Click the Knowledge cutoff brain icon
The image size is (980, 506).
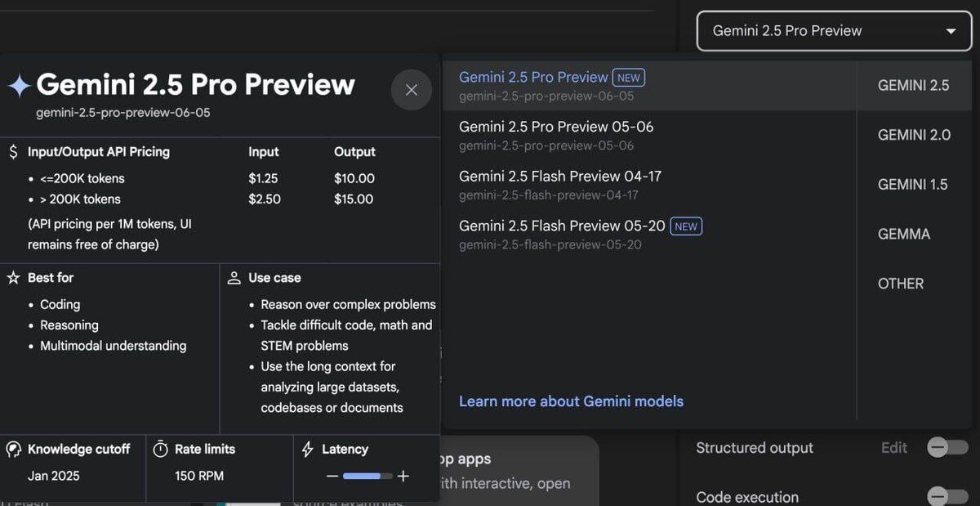coord(13,450)
